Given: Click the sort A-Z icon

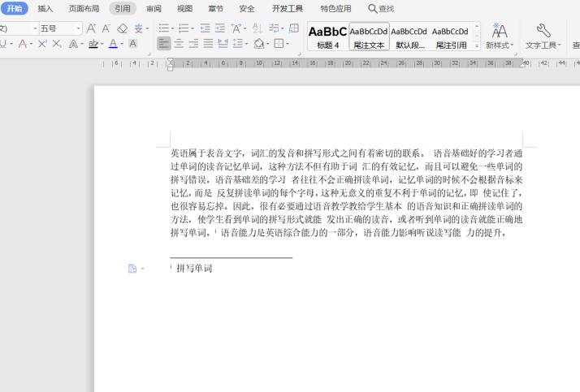Looking at the screenshot, I should click(x=258, y=28).
